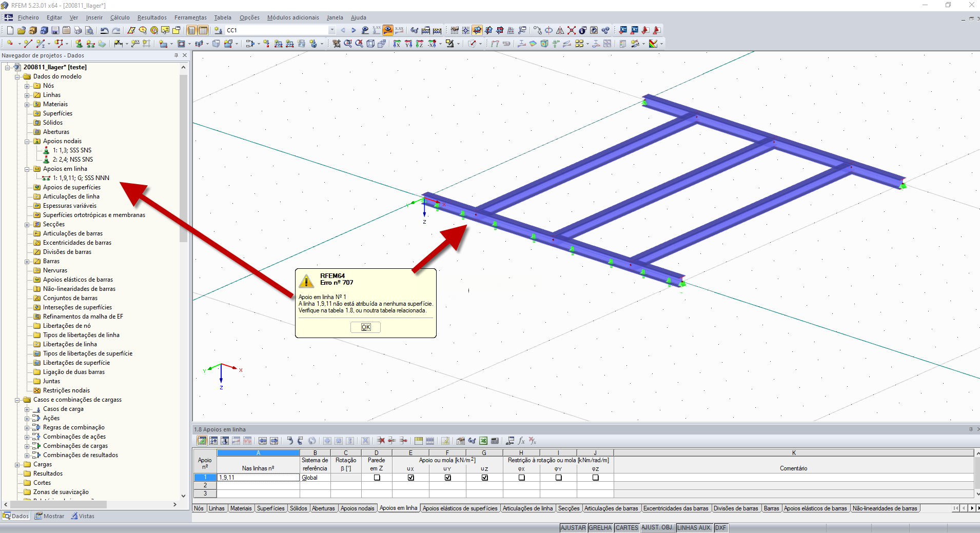Show view in Y direction

tap(408, 44)
